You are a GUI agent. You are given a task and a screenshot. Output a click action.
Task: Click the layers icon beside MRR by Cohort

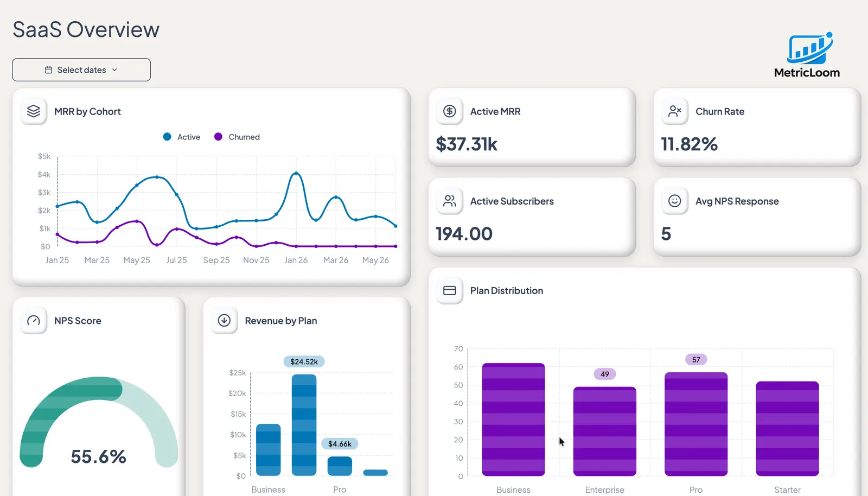(x=34, y=111)
